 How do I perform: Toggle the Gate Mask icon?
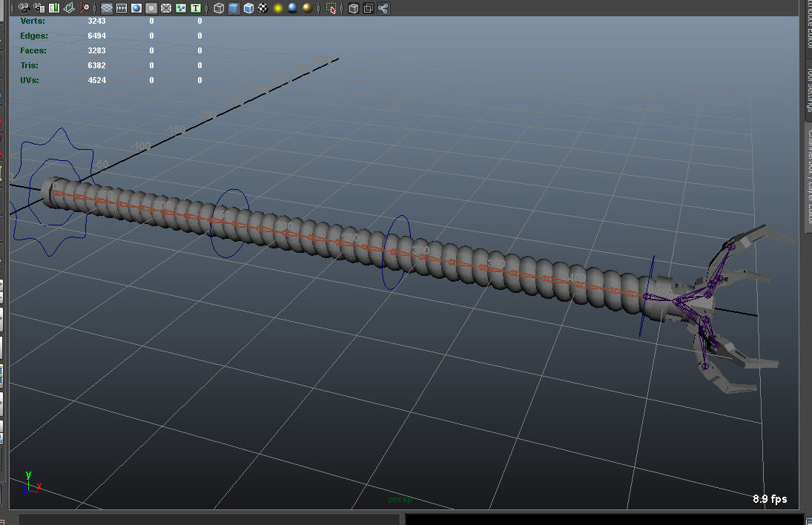coord(151,8)
